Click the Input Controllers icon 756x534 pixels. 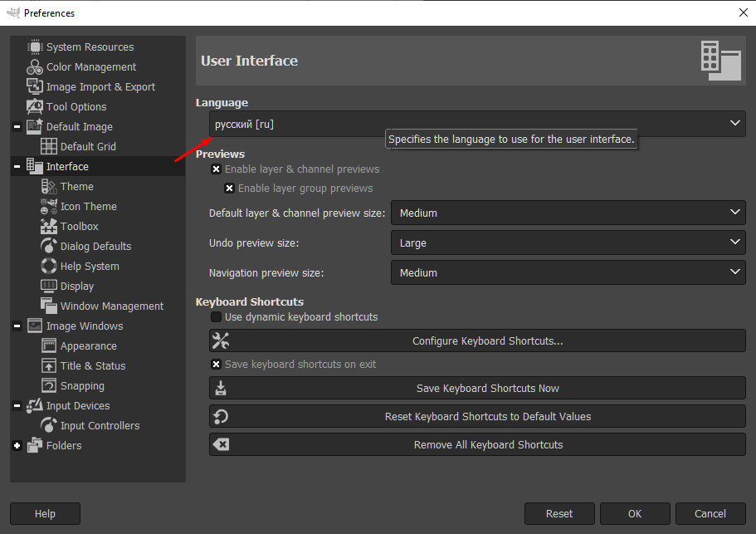49,425
